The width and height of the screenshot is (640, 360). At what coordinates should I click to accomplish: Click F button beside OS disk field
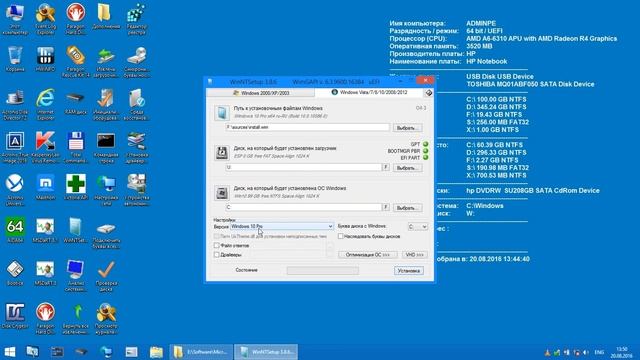(x=385, y=207)
